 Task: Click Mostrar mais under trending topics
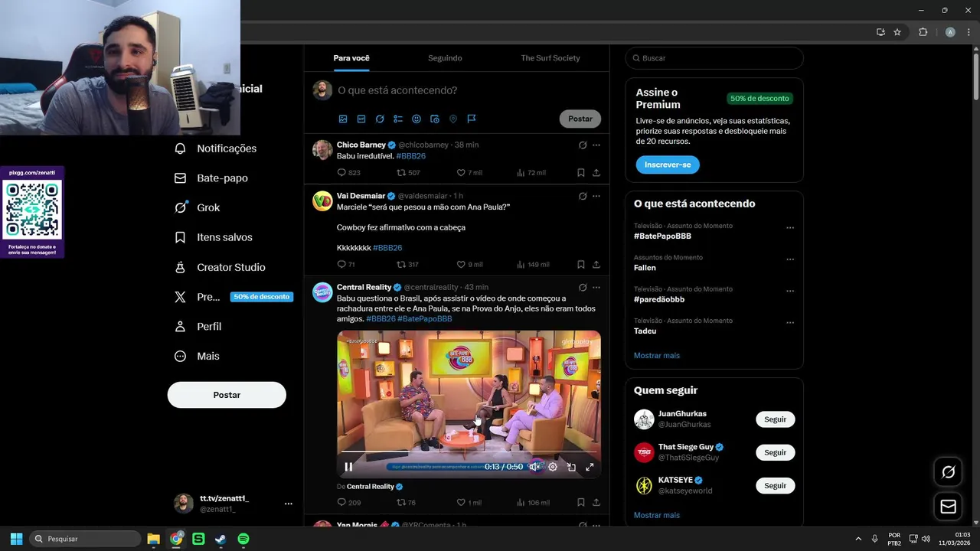point(657,356)
